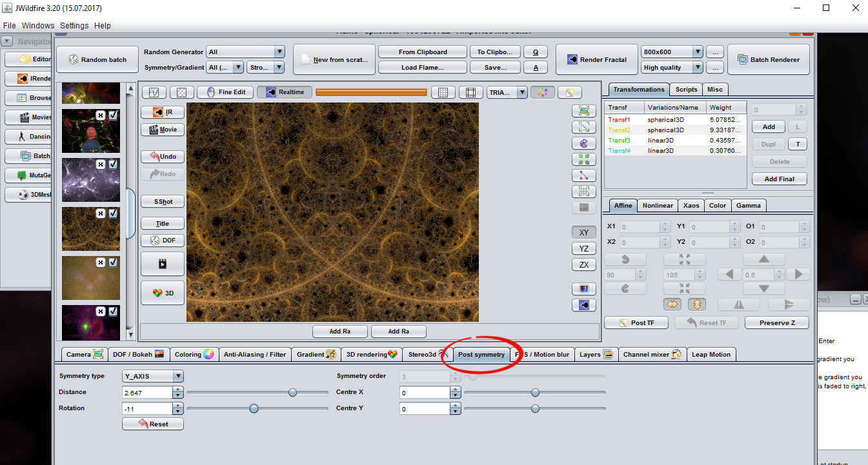Click the purple rotate arrow icon
The image size is (868, 465).
584,143
